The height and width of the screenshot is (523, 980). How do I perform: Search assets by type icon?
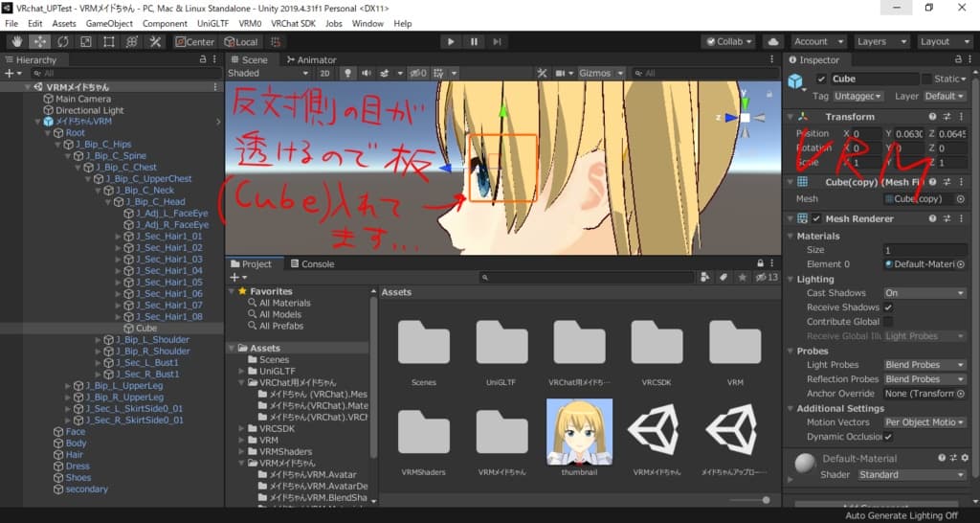(705, 277)
